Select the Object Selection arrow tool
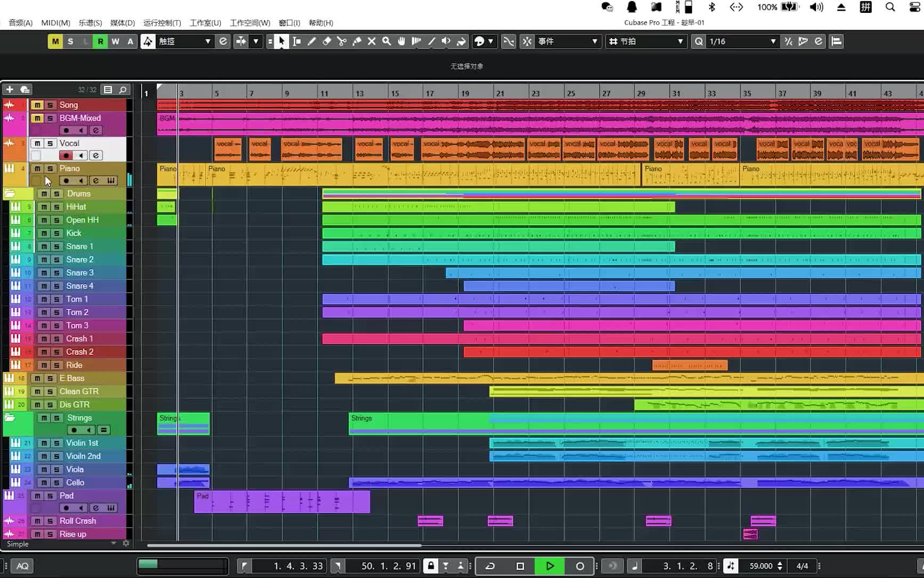Viewport: 924px width, 578px height. point(282,41)
